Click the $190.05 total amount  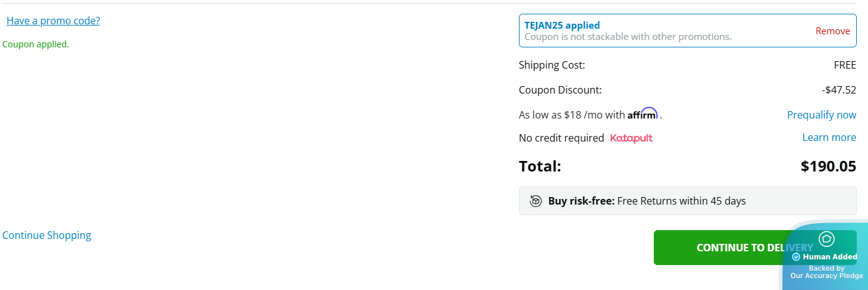(x=828, y=167)
